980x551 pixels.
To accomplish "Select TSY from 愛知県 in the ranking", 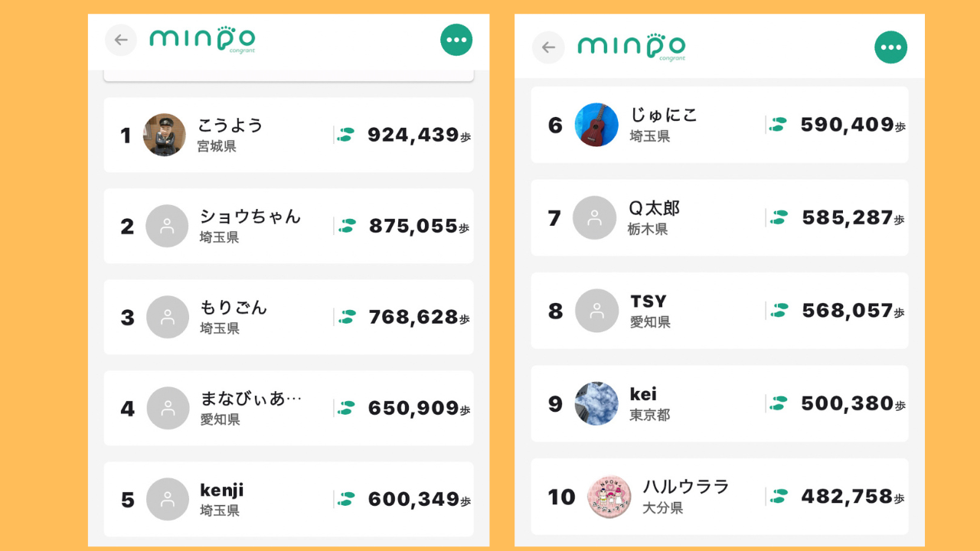I will 720,310.
